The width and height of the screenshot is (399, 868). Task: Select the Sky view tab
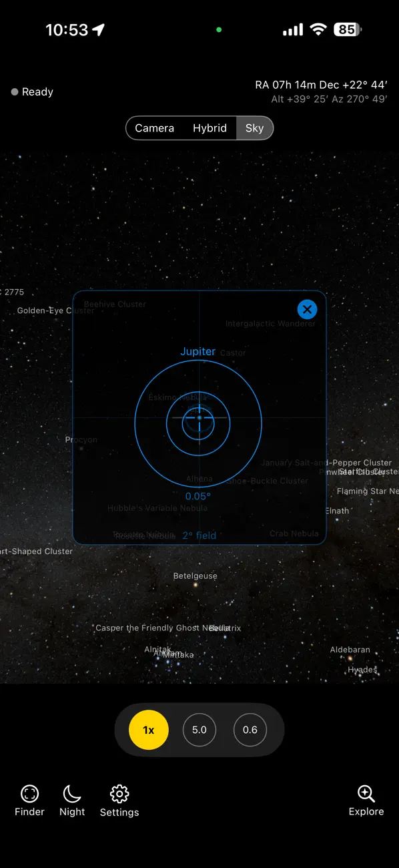[x=254, y=128]
